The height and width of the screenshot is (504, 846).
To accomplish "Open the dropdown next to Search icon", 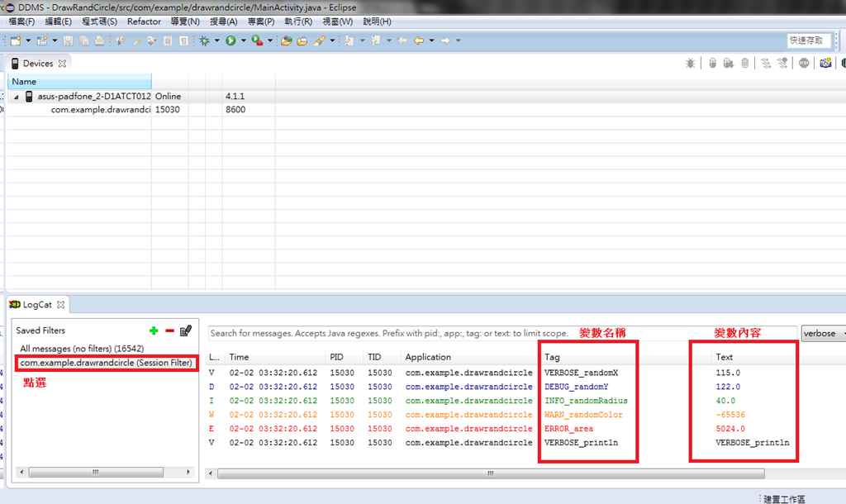I will click(x=332, y=40).
